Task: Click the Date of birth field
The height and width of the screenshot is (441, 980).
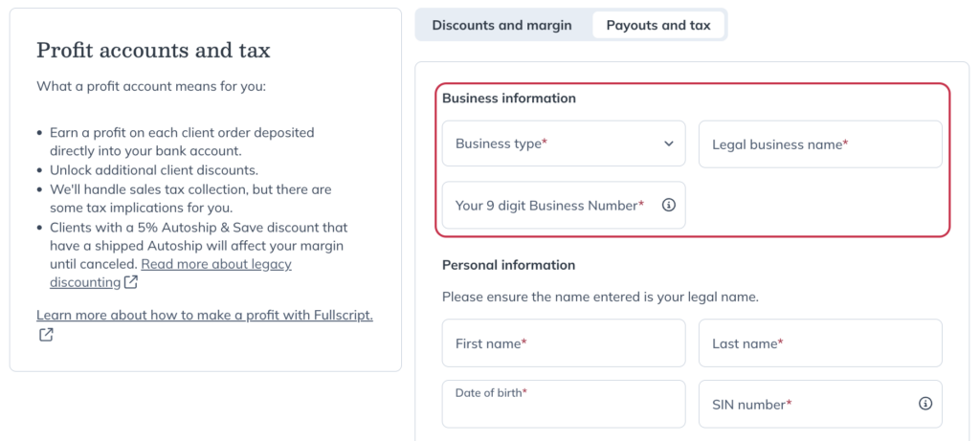Action: click(x=564, y=404)
